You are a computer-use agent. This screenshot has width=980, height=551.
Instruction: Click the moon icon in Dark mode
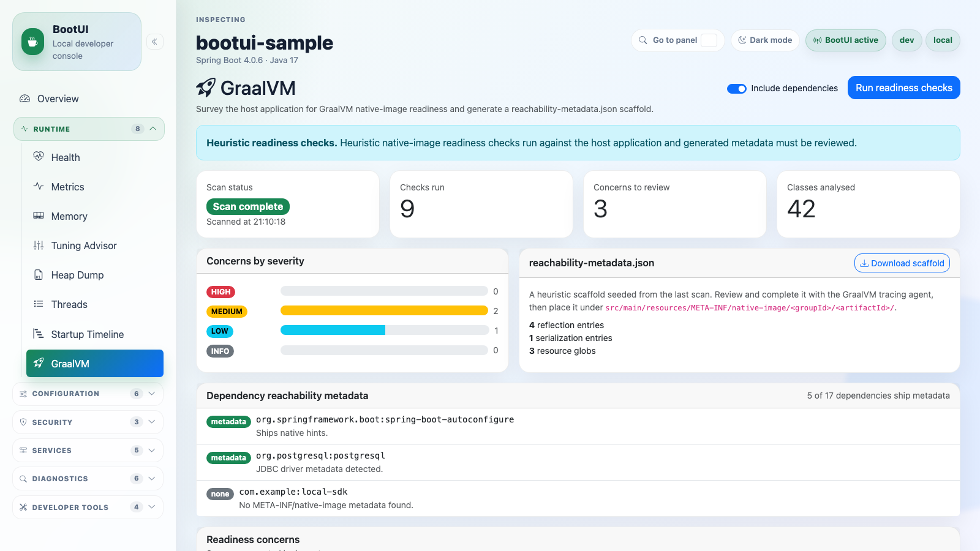pos(742,40)
